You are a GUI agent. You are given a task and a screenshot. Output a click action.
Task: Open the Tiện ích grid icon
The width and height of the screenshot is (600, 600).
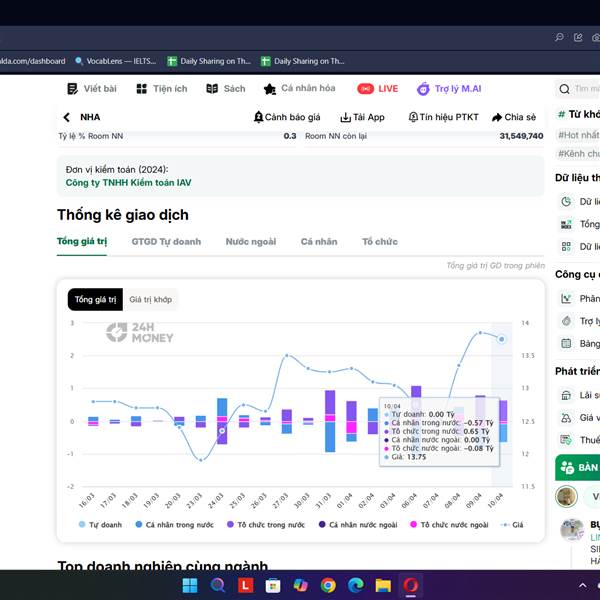pyautogui.click(x=142, y=89)
